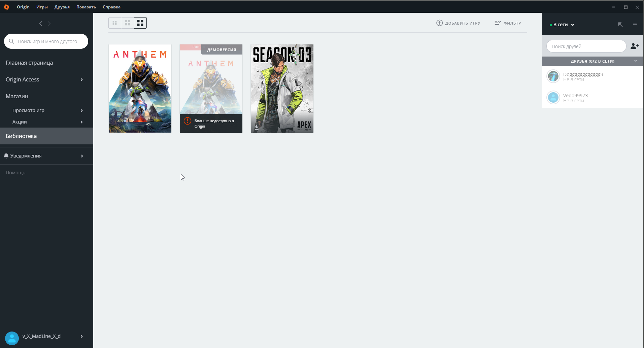Viewport: 644px width, 348px height.
Task: Click ДОБАВИТЬ ИГРУ label
Action: 463,23
